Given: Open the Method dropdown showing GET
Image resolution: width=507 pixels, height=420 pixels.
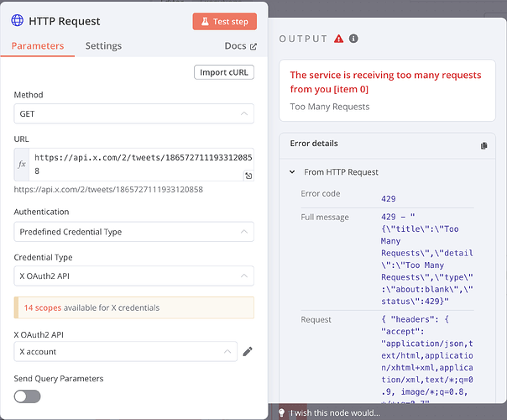Looking at the screenshot, I should [x=133, y=113].
